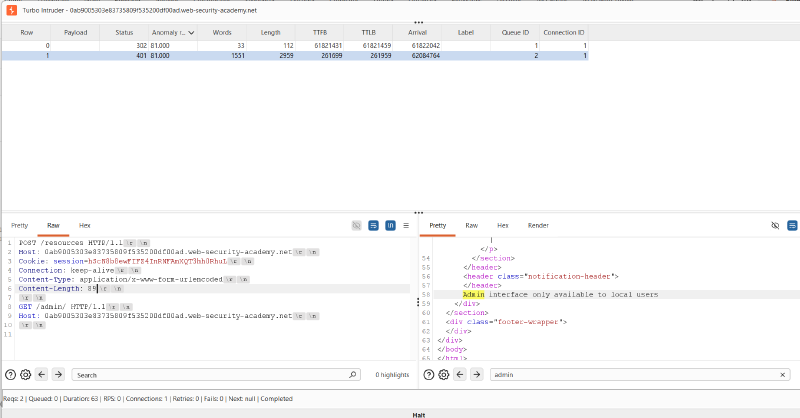Click the Cookie session header line

[136, 261]
